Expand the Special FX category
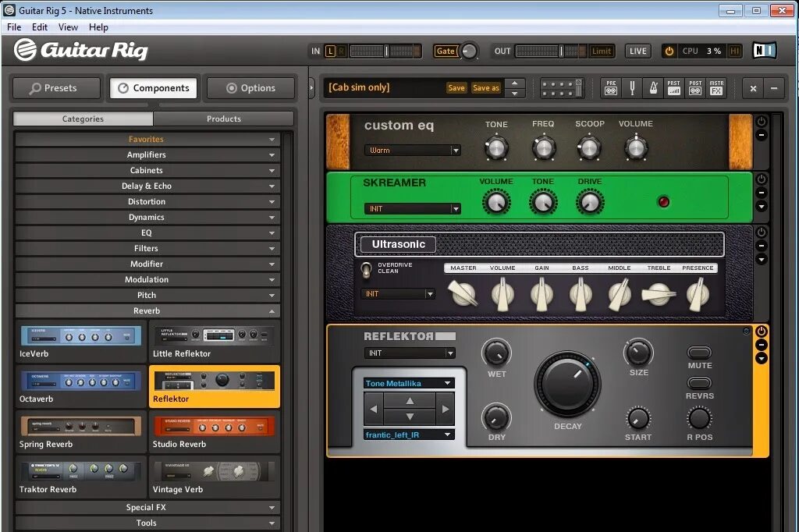This screenshot has width=799, height=532. (147, 507)
